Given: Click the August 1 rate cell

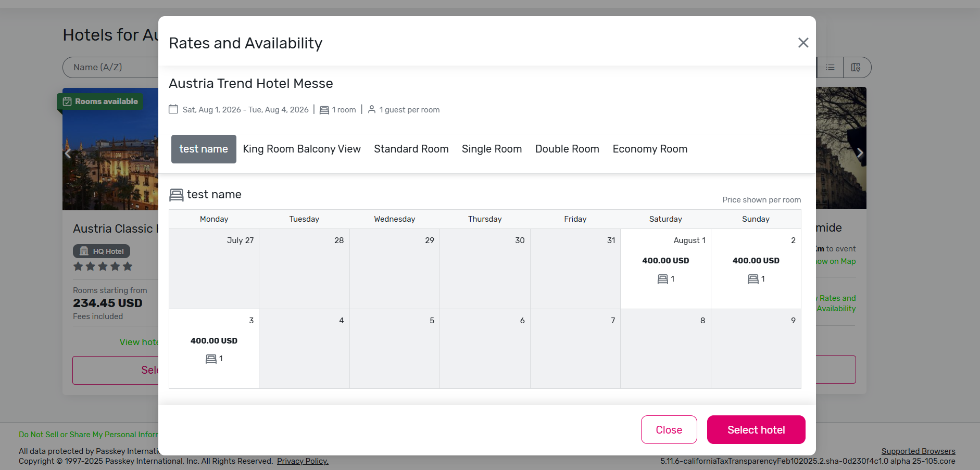Looking at the screenshot, I should pyautogui.click(x=665, y=269).
